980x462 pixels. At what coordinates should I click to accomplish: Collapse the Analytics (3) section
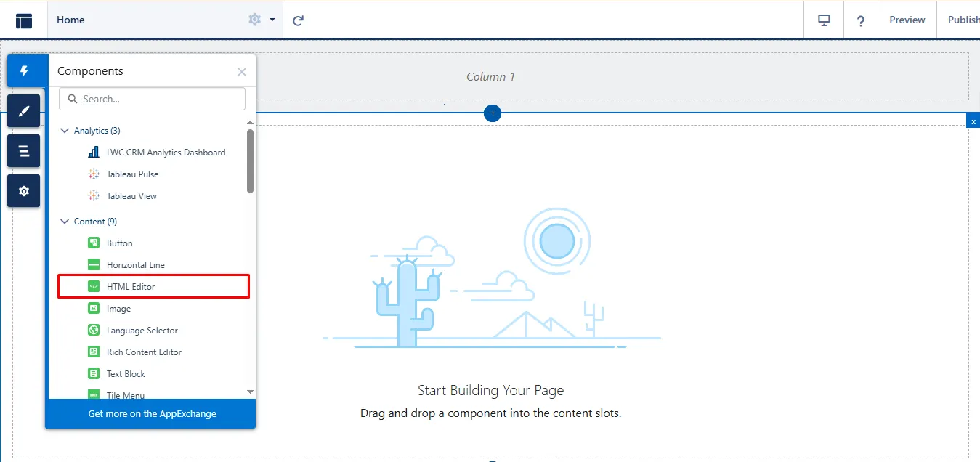(65, 131)
